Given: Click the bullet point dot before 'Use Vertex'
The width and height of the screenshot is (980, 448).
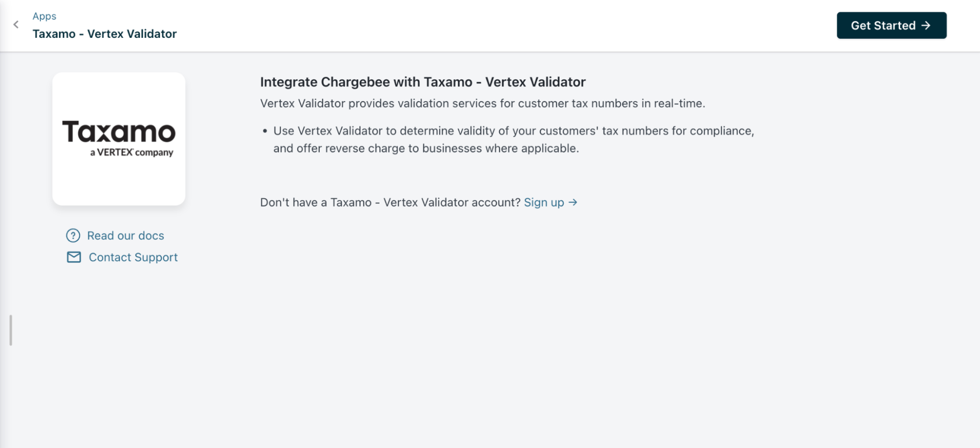Looking at the screenshot, I should pyautogui.click(x=265, y=131).
